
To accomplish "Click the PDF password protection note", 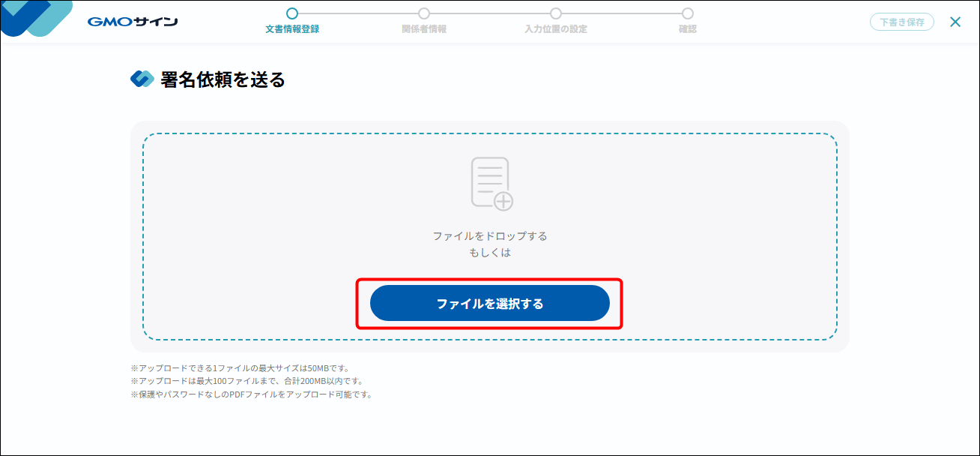I will tap(251, 394).
